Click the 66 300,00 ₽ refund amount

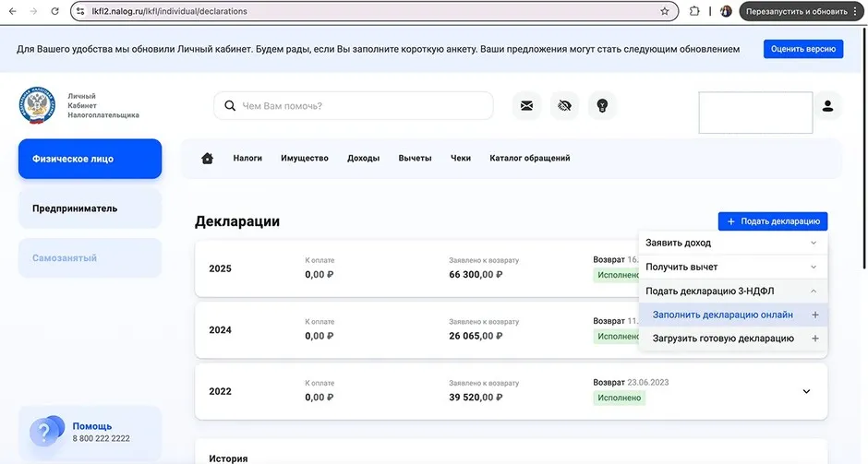(x=476, y=274)
